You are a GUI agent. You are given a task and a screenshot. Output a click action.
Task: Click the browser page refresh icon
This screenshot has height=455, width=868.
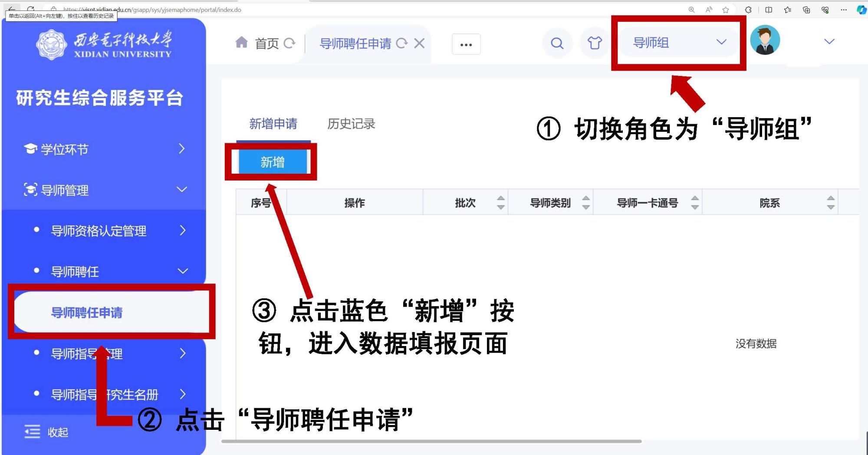(x=30, y=9)
